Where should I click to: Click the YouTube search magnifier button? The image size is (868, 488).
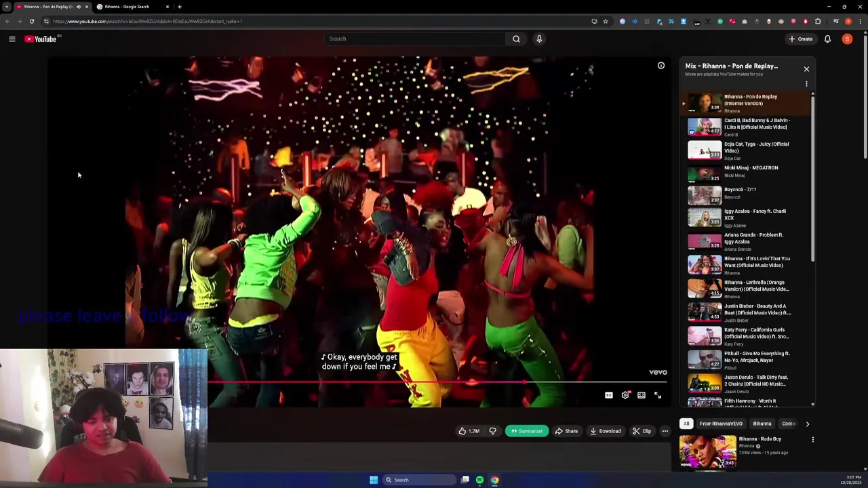point(516,39)
